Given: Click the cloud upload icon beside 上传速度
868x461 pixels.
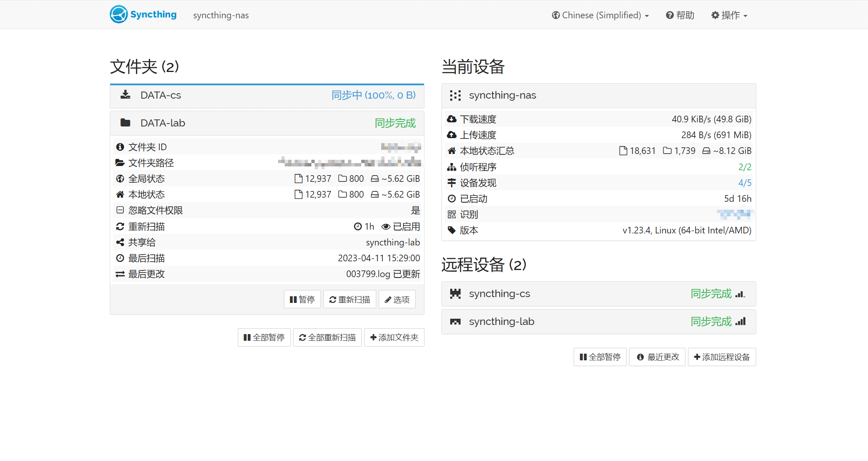Looking at the screenshot, I should (x=451, y=135).
